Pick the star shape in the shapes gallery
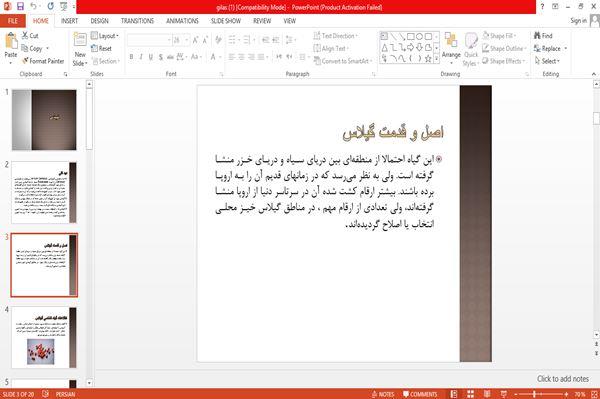The height and width of the screenshot is (399, 600). (428, 59)
